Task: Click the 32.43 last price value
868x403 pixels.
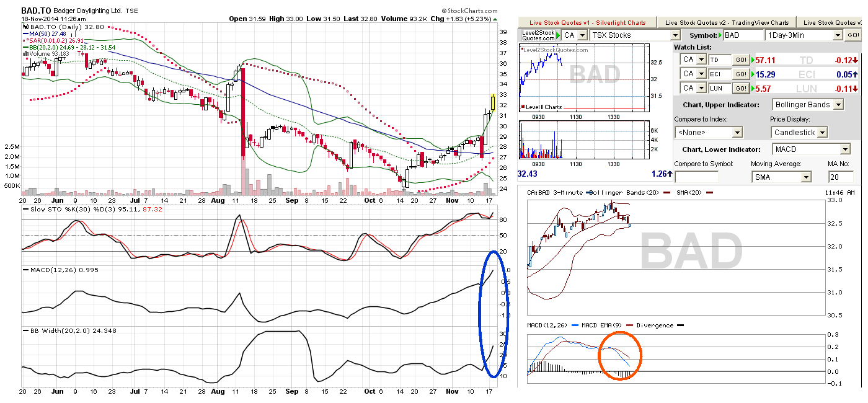Action: click(527, 174)
